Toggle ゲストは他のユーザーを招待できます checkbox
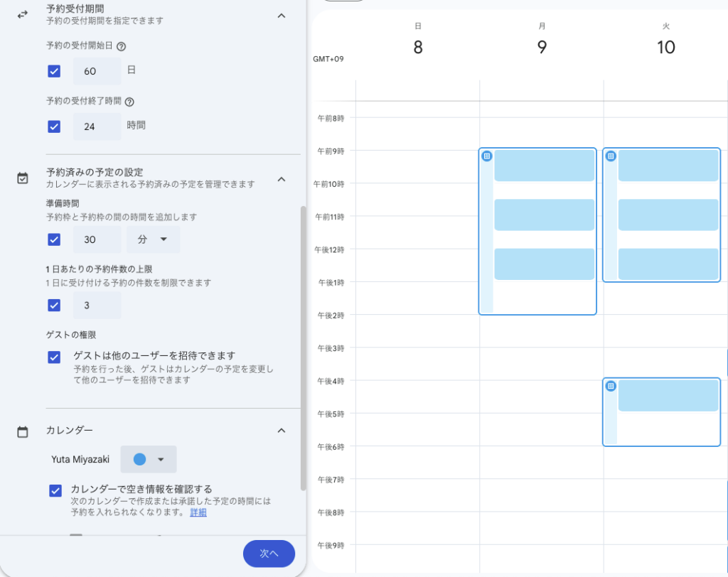728x577 pixels. 54,357
